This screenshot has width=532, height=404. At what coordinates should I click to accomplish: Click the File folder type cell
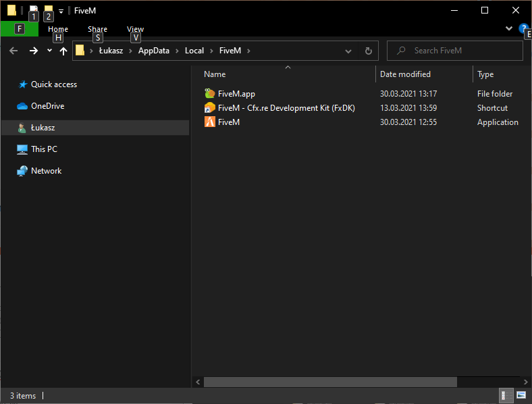click(x=495, y=94)
